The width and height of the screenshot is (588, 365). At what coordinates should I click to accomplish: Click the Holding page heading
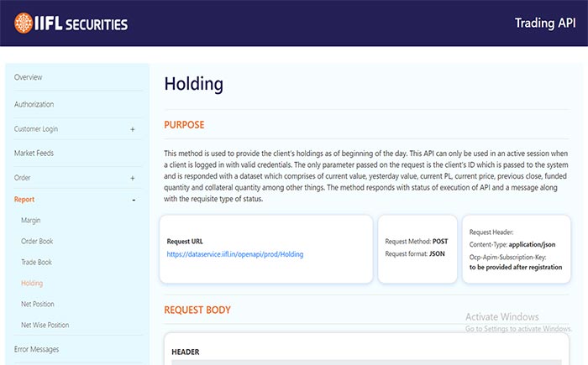[193, 84]
